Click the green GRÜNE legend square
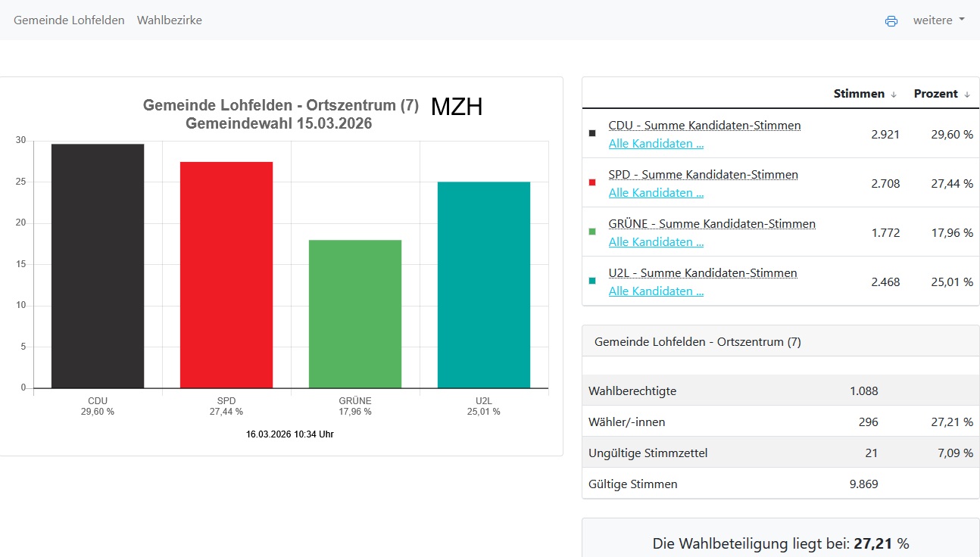This screenshot has height=557, width=980. 592,232
